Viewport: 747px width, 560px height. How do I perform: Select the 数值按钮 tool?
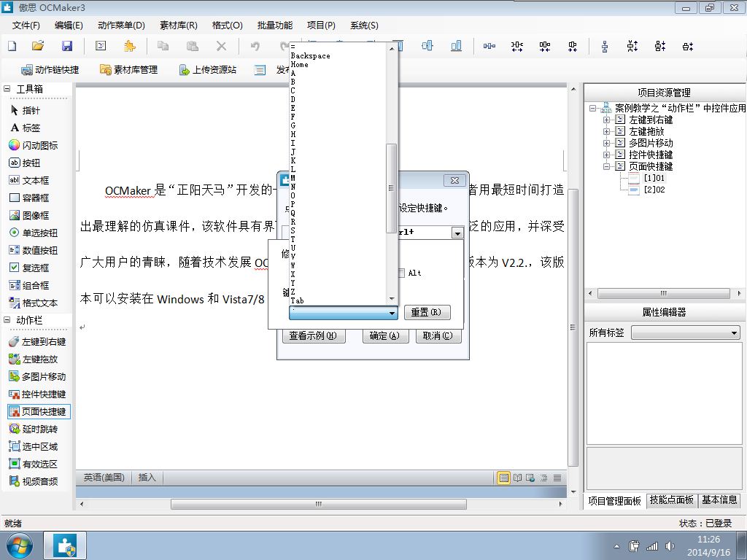coord(34,251)
